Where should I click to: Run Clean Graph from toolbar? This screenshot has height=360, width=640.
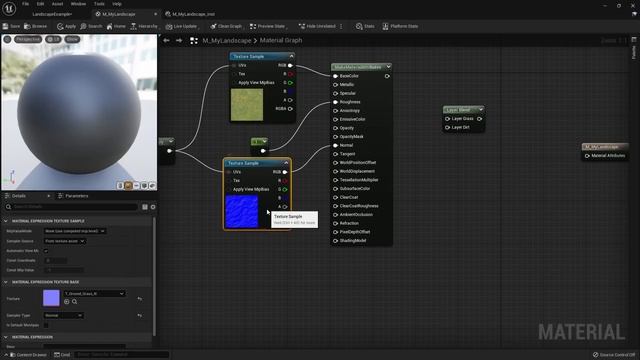pyautogui.click(x=226, y=26)
